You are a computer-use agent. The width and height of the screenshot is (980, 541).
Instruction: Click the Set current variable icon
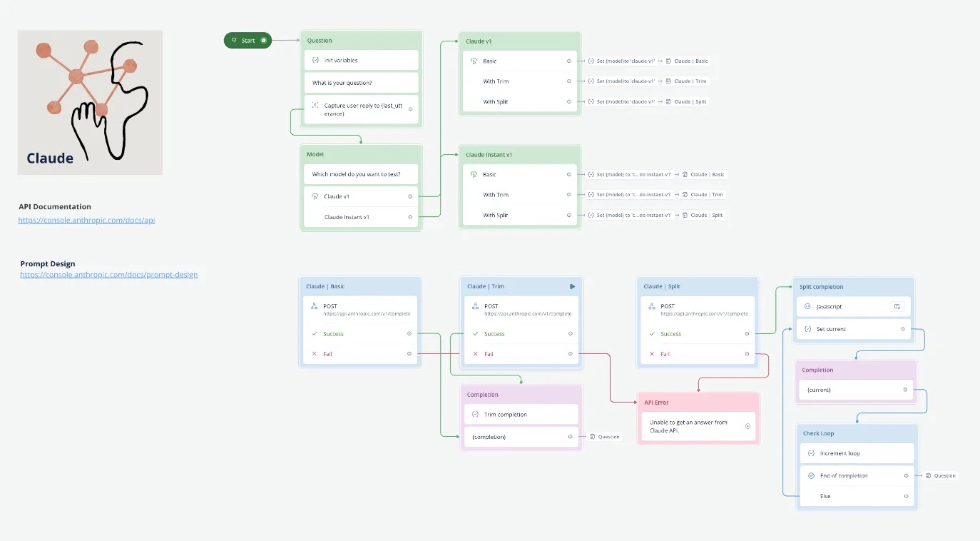[807, 329]
